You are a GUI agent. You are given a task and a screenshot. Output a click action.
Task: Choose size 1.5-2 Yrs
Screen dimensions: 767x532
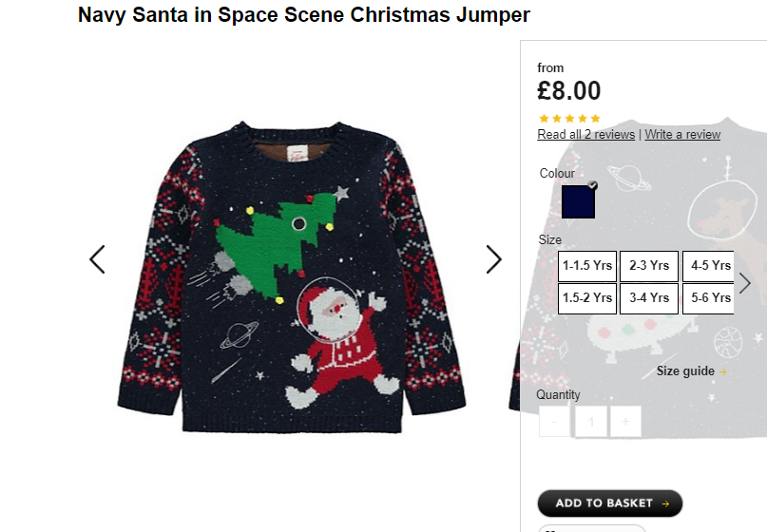pos(587,298)
